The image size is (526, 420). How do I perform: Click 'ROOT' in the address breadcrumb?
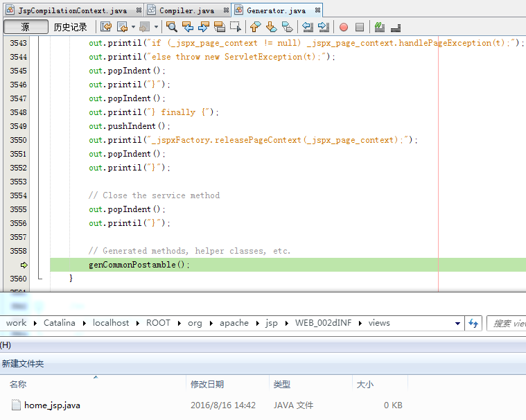click(158, 323)
